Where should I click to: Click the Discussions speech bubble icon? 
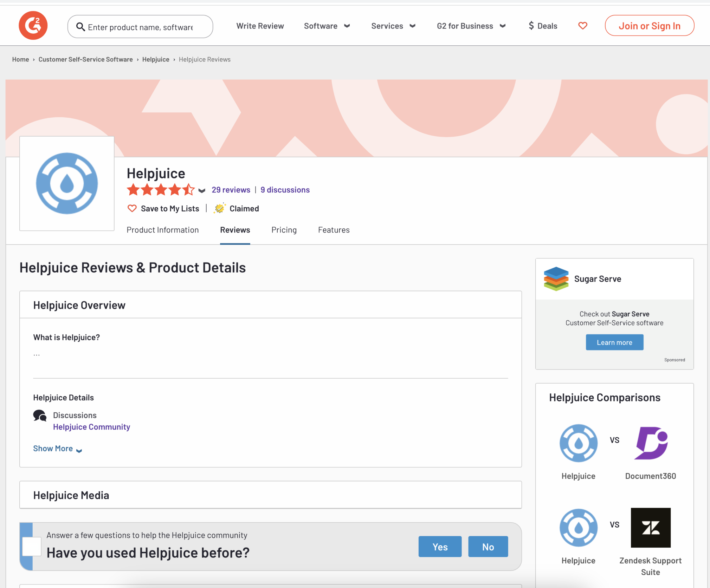[40, 416]
